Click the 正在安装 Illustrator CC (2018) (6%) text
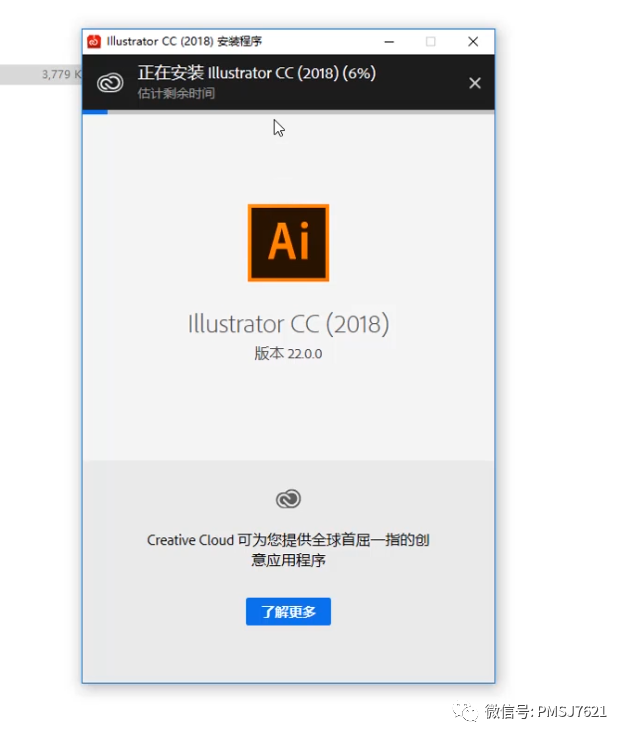 pyautogui.click(x=257, y=73)
